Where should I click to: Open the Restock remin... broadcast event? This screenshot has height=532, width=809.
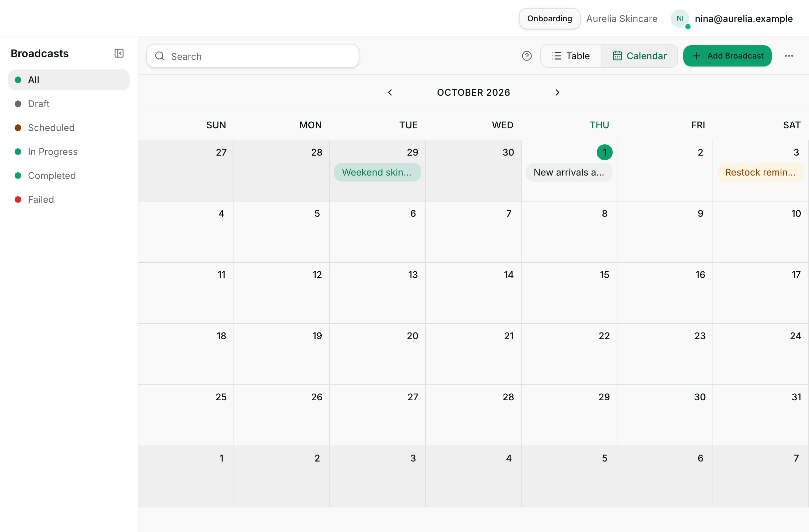tap(761, 172)
